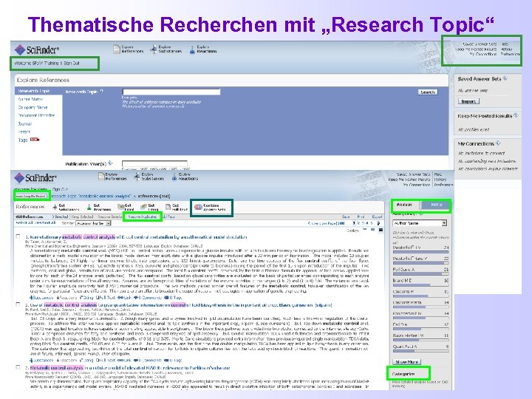This screenshot has height=399, width=532.
Task: Select Journal in Explore References menu
Action: (x=25, y=123)
